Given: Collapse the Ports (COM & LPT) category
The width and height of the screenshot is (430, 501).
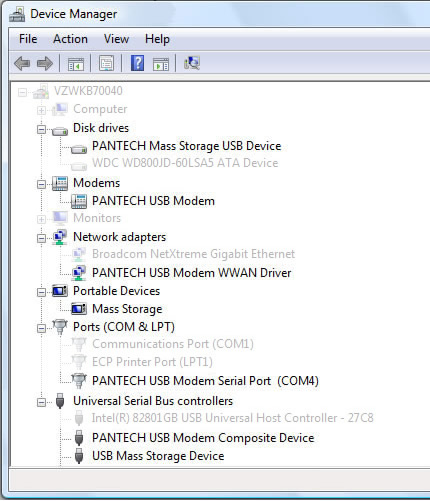Looking at the screenshot, I should (x=41, y=328).
